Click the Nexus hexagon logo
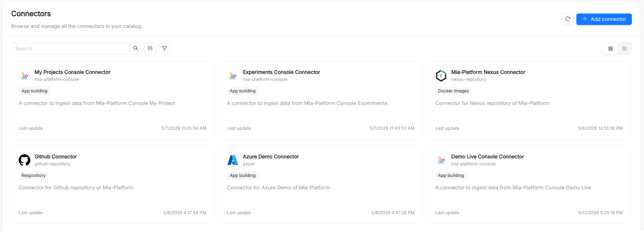This screenshot has width=644, height=231. point(441,76)
